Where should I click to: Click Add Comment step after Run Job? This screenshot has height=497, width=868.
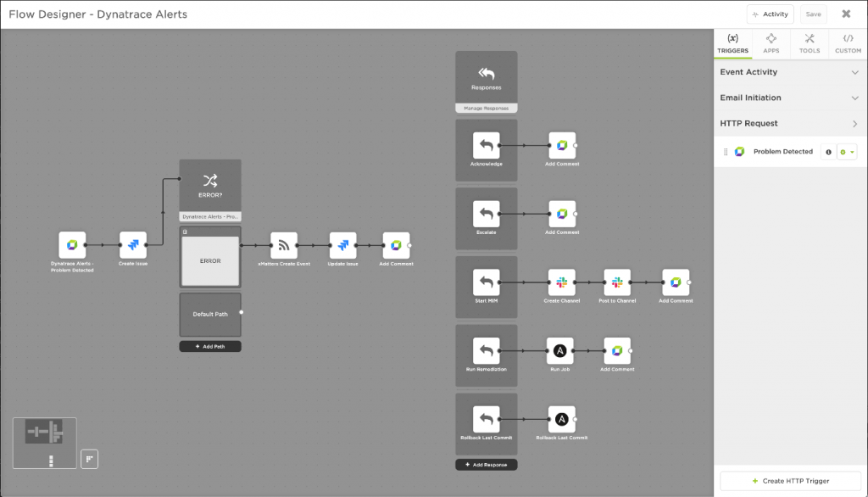[x=617, y=351]
